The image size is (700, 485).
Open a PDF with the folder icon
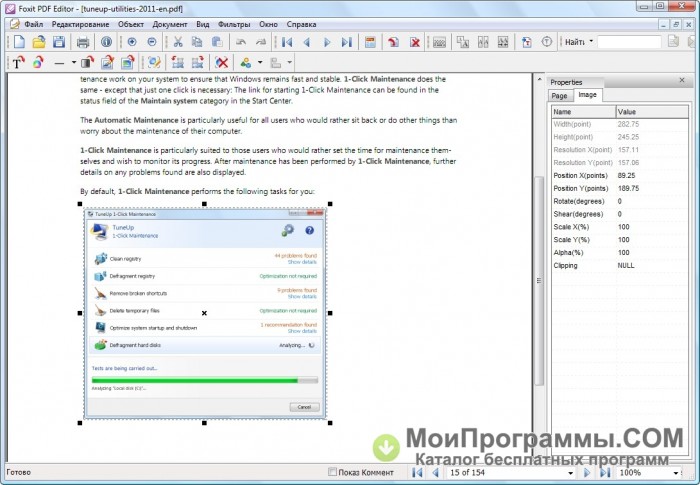coord(39,42)
